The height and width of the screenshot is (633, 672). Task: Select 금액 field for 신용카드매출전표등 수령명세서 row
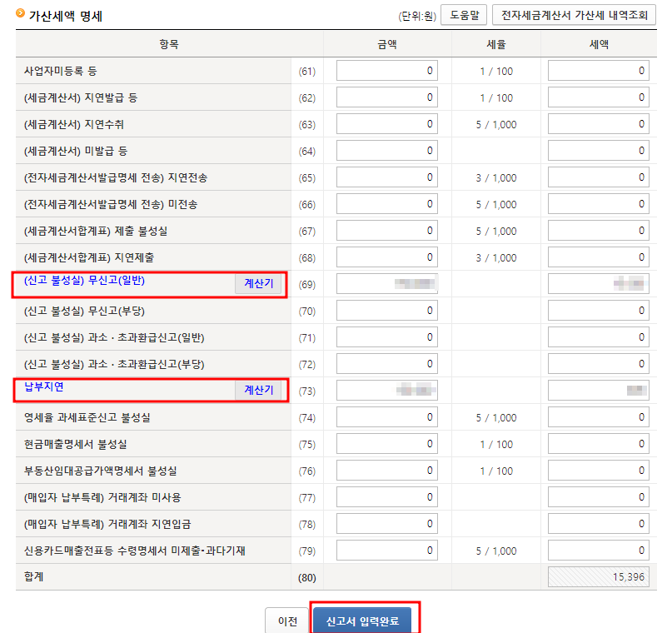tap(386, 551)
